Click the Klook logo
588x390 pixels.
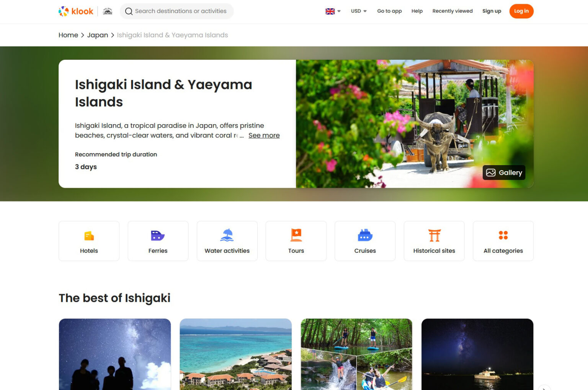[75, 11]
